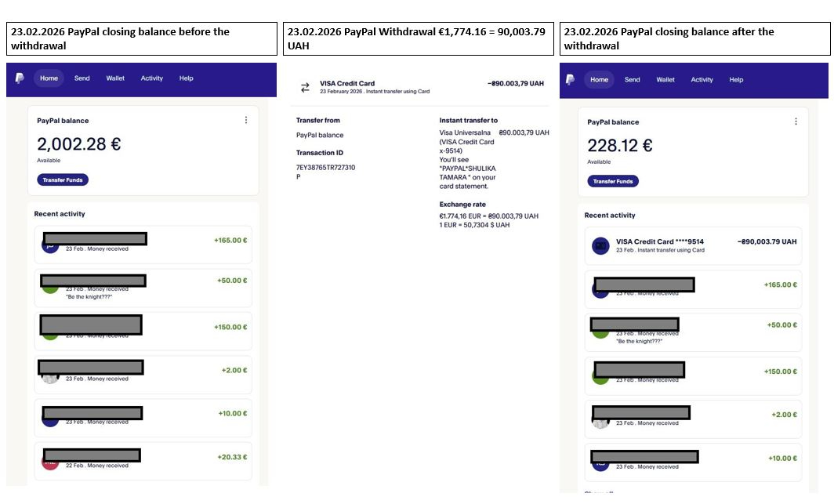Click the PayPal logo above the 2,002.28 € balance
The image size is (834, 504).
coord(19,78)
